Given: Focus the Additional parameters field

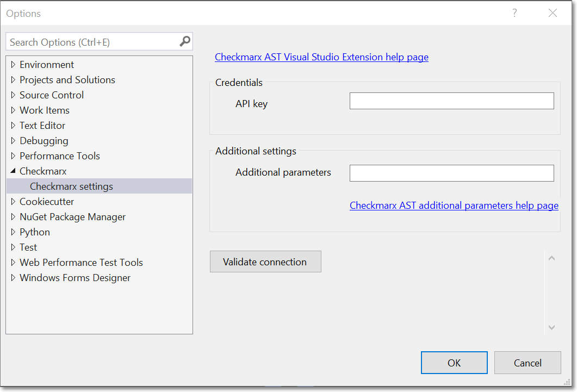Looking at the screenshot, I should click(x=451, y=173).
